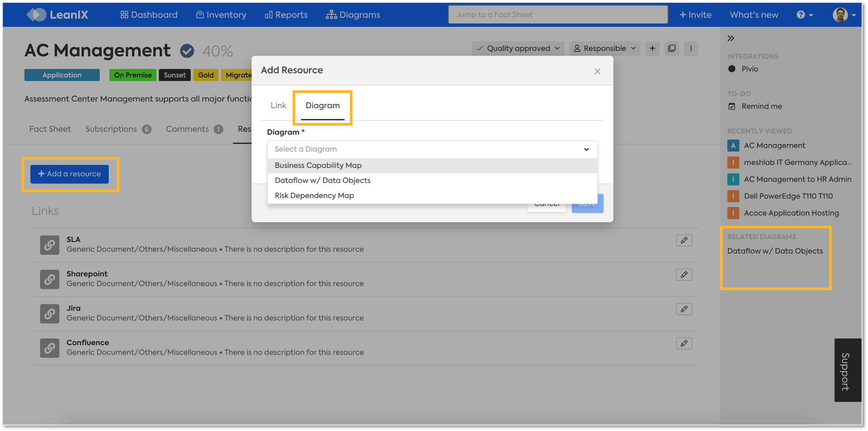
Task: Click the Add a resource button
Action: click(69, 174)
